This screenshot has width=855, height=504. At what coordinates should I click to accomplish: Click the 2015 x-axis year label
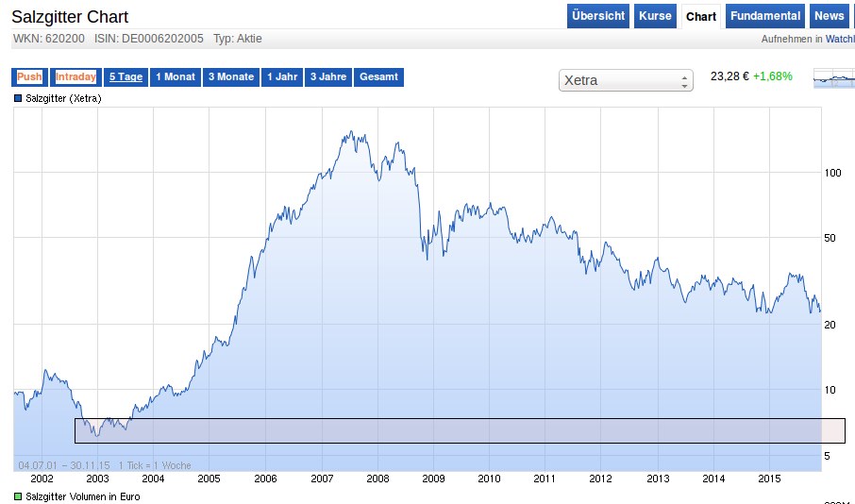coord(769,479)
